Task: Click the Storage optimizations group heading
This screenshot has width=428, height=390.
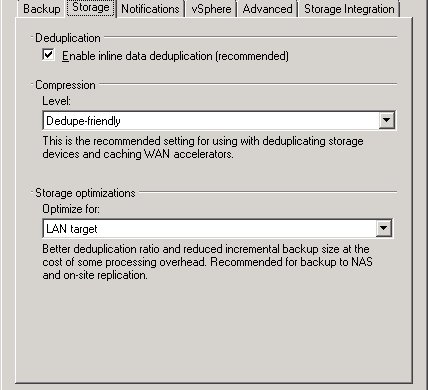Action: click(x=85, y=193)
